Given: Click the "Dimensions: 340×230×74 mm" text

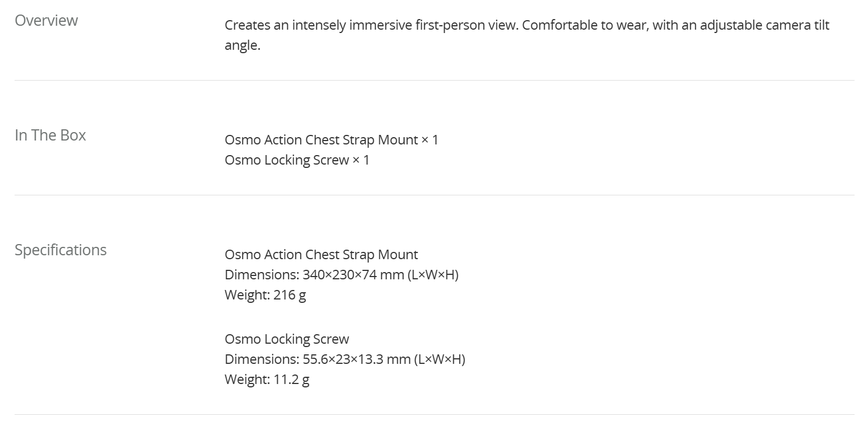Looking at the screenshot, I should [314, 275].
